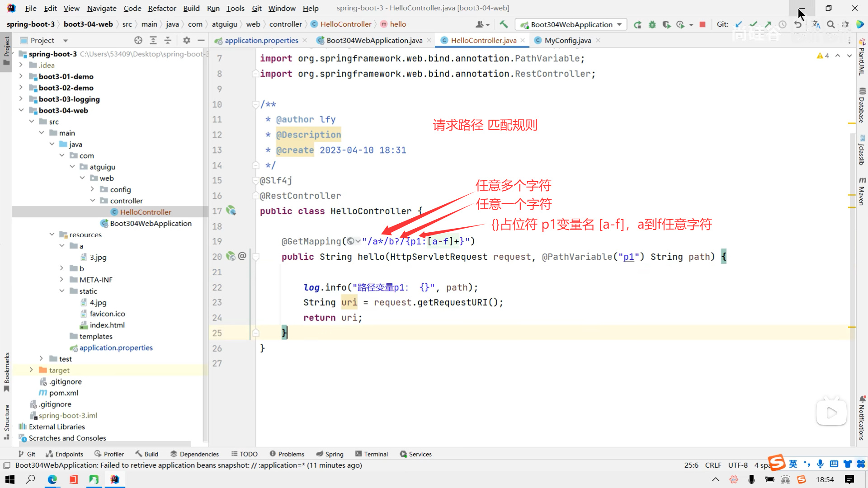Open the Terminal tool window
Image resolution: width=868 pixels, height=488 pixels.
tap(372, 454)
